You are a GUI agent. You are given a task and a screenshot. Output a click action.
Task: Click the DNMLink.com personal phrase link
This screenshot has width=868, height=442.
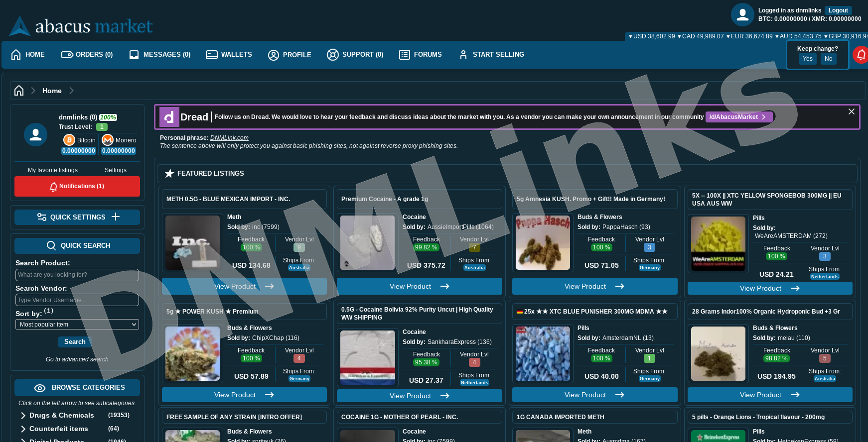coord(229,138)
